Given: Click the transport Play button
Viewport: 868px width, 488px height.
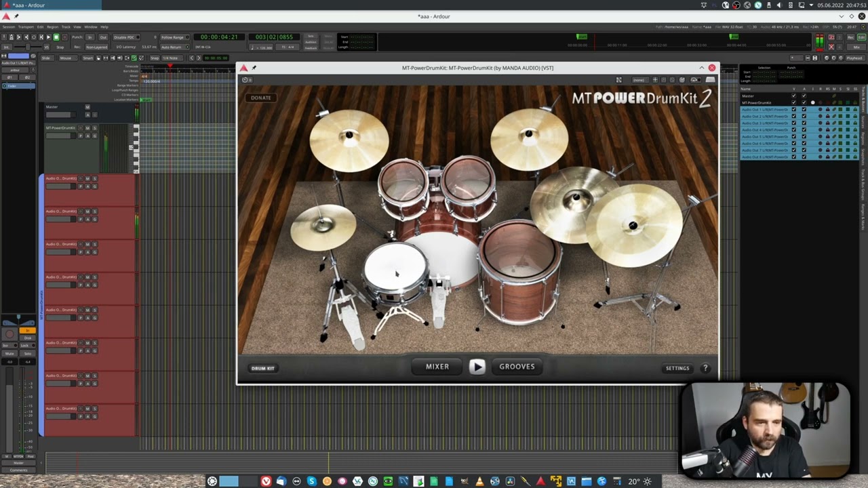Looking at the screenshot, I should tap(49, 37).
